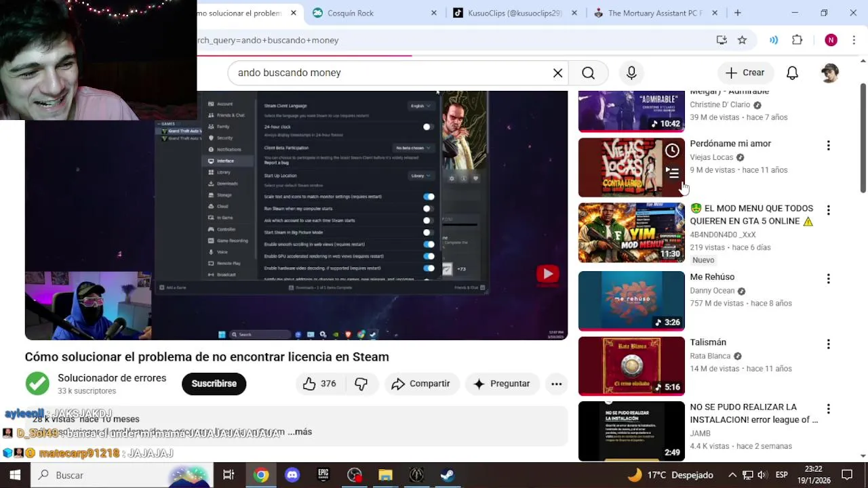Viewport: 868px width, 488px height.
Task: Click the dislike thumbs-down button
Action: [x=361, y=384]
